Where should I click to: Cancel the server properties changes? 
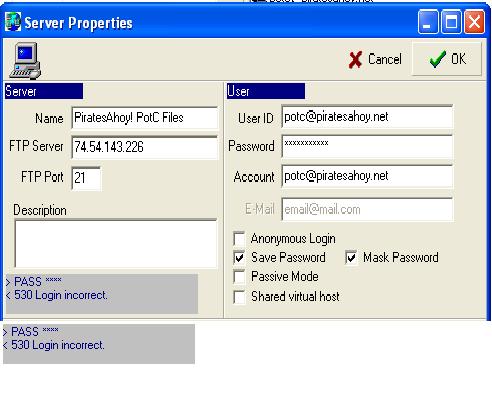(x=375, y=60)
